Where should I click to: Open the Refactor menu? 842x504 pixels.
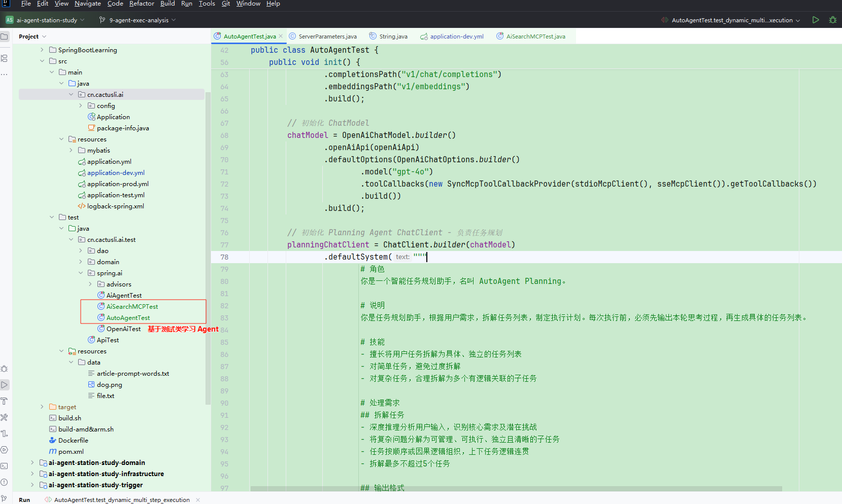[142, 4]
